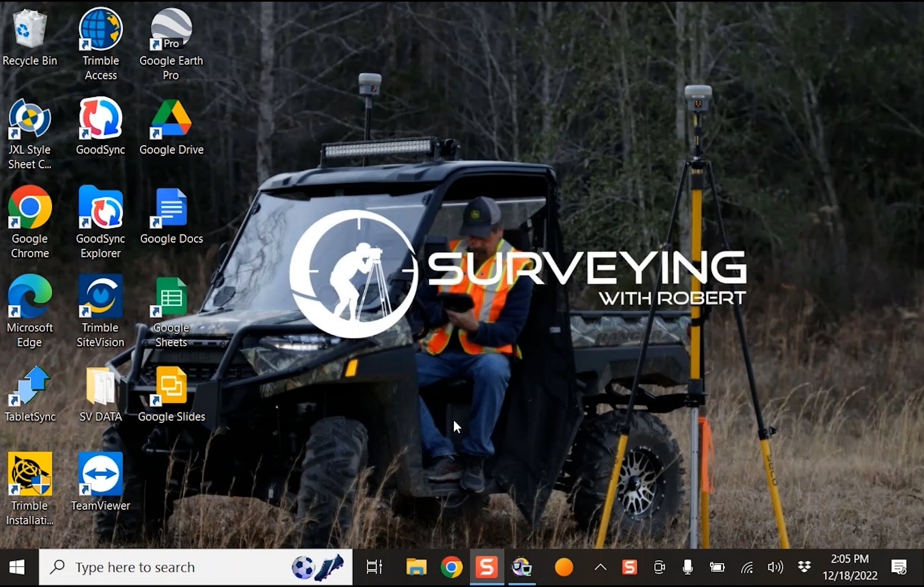The width and height of the screenshot is (924, 587).
Task: Click the Google Slides desktop icon
Action: coord(171,394)
